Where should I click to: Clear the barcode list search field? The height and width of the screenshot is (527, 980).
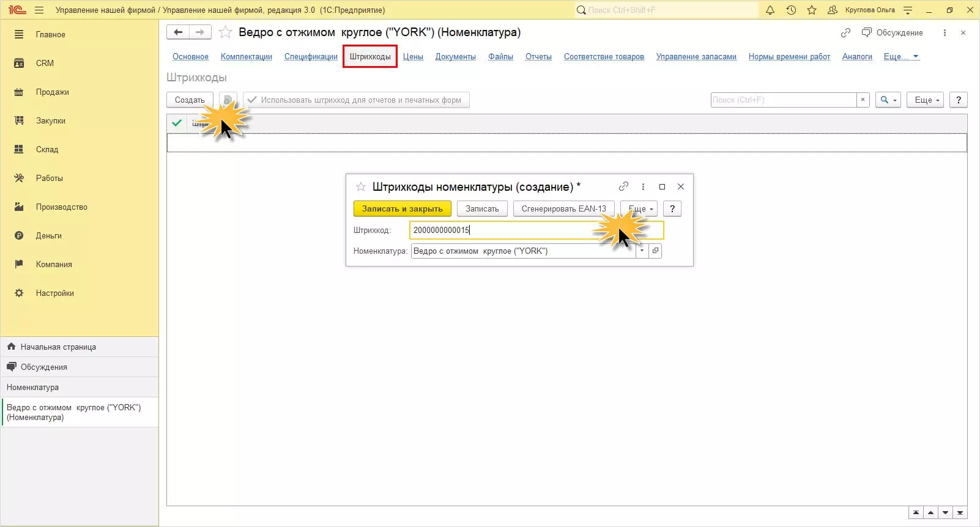coord(863,100)
